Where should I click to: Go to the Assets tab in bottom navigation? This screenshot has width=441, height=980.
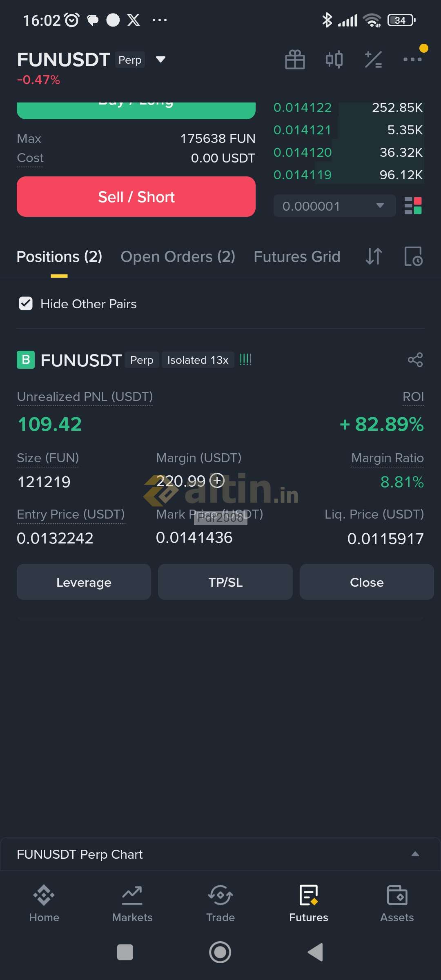pos(397,903)
